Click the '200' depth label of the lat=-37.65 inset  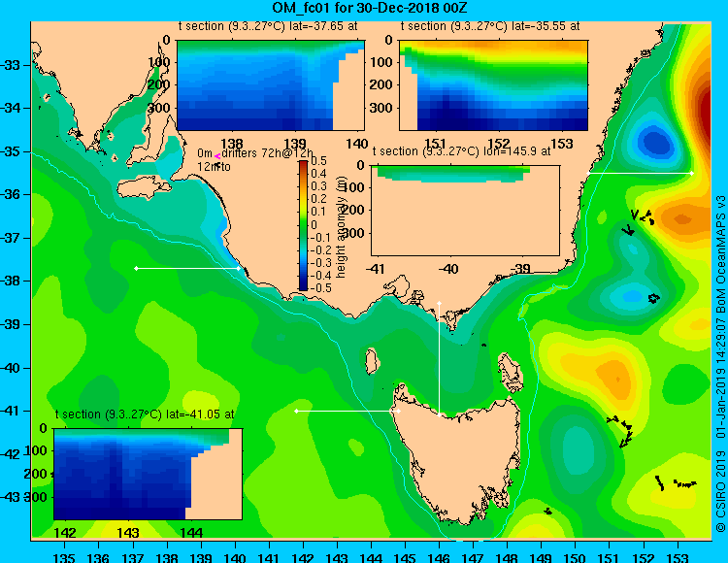[x=159, y=85]
